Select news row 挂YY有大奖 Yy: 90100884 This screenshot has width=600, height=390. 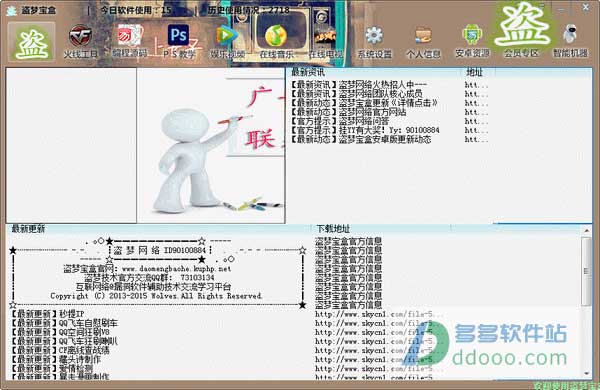coord(365,131)
